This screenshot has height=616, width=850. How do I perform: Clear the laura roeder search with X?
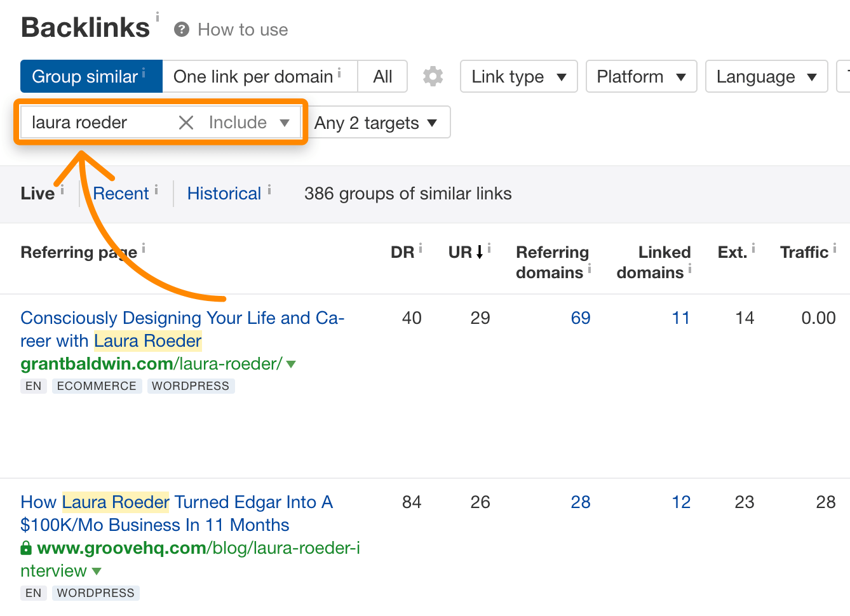click(x=186, y=123)
